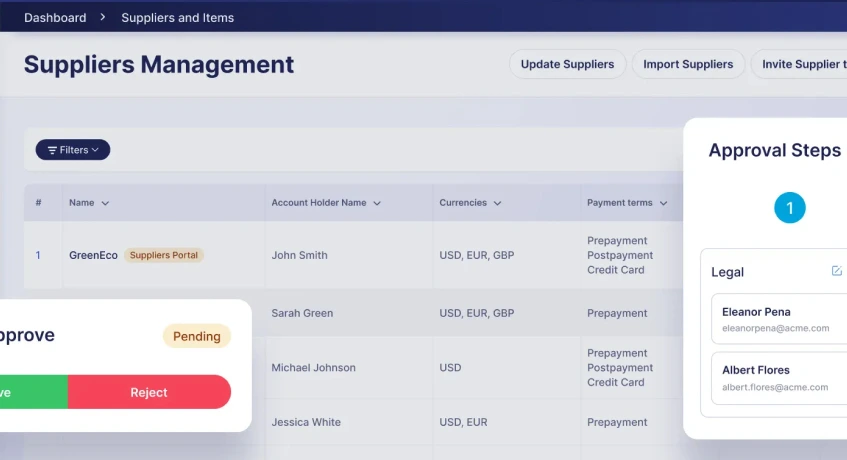Click the edit icon beside Legal

tap(837, 271)
